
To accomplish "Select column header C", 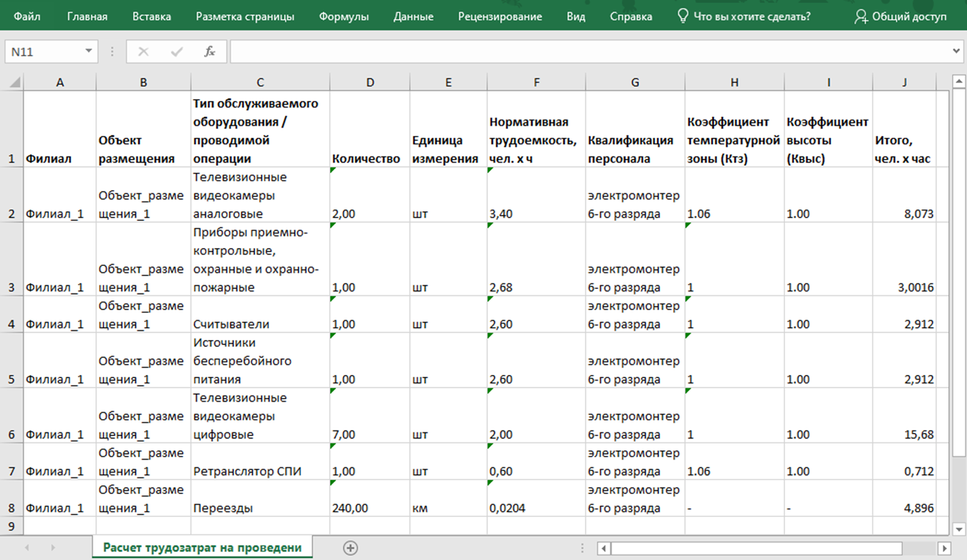I will (x=260, y=82).
